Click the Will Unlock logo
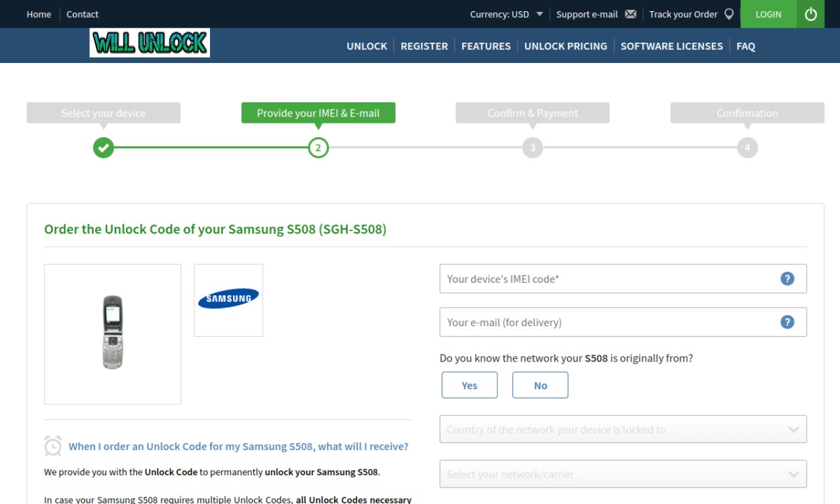Screen dimensions: 840x504 pyautogui.click(x=150, y=43)
